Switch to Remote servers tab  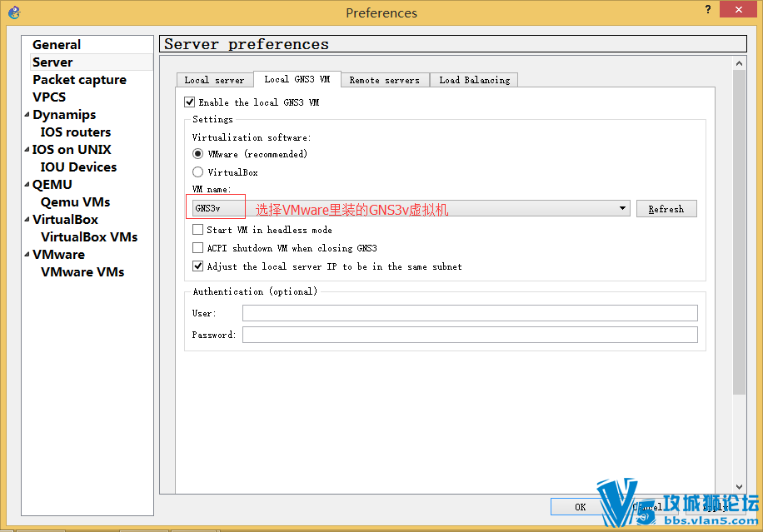coord(385,80)
